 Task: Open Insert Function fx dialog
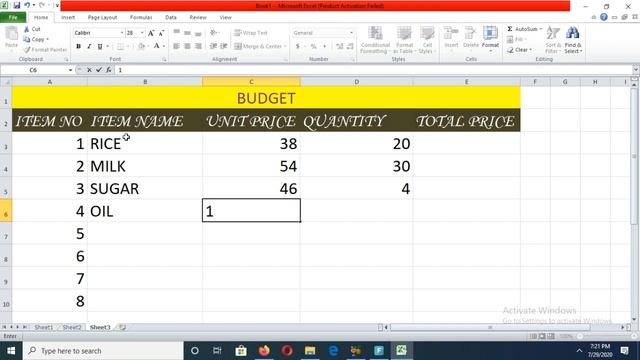coord(109,70)
